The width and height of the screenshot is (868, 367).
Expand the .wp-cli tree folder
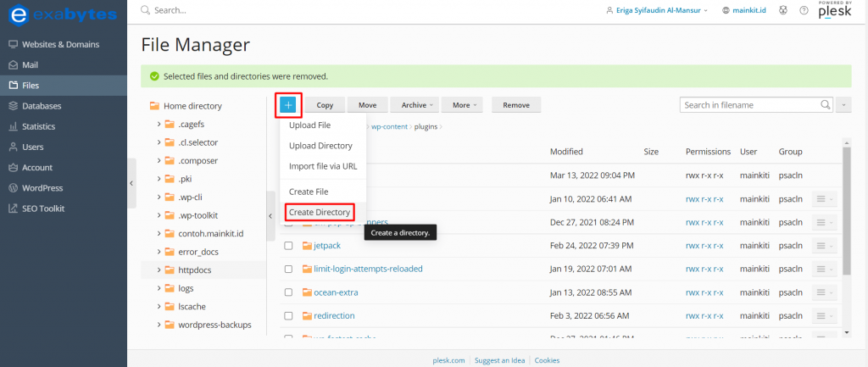click(x=159, y=197)
